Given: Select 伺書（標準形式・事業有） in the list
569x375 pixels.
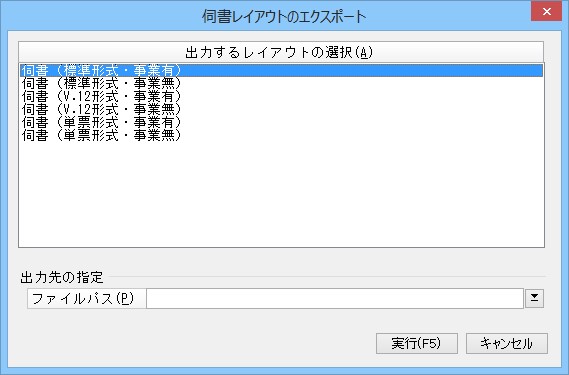Looking at the screenshot, I should click(281, 70).
